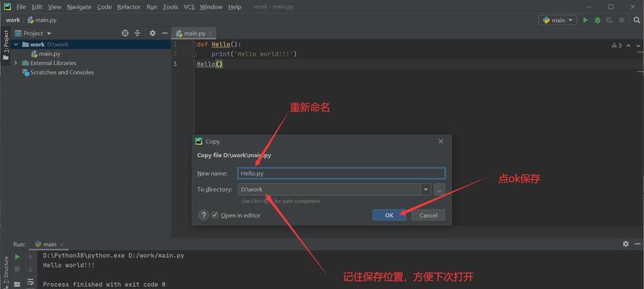Click the print('Hello world!!!') code line
Screen dimensions: 644x289
point(254,54)
